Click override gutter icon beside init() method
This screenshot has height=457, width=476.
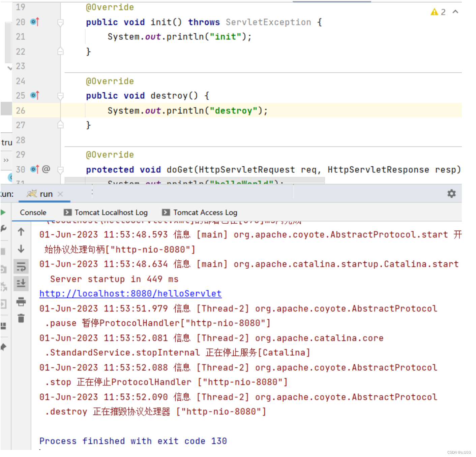35,22
